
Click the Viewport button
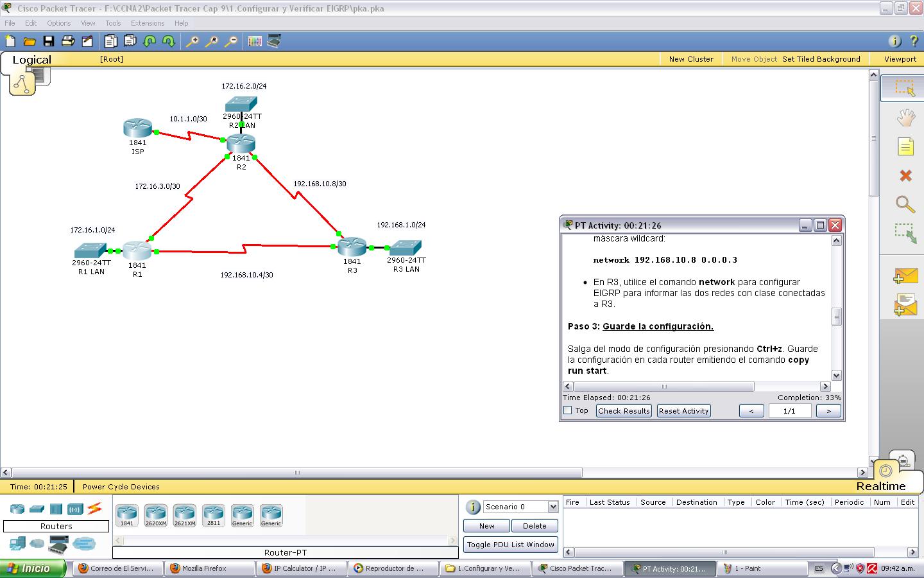pyautogui.click(x=900, y=59)
